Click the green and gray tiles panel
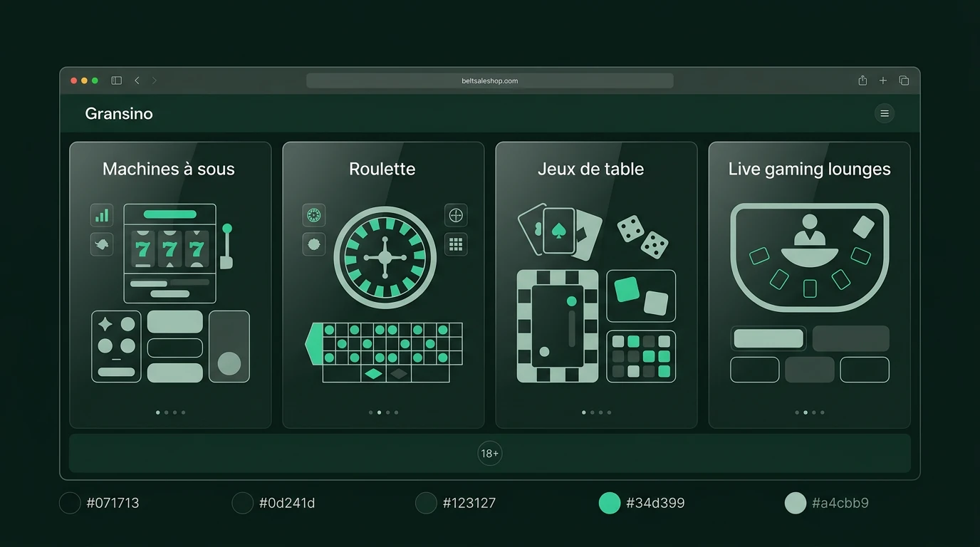Viewport: 980px width, 547px height. pos(641,296)
